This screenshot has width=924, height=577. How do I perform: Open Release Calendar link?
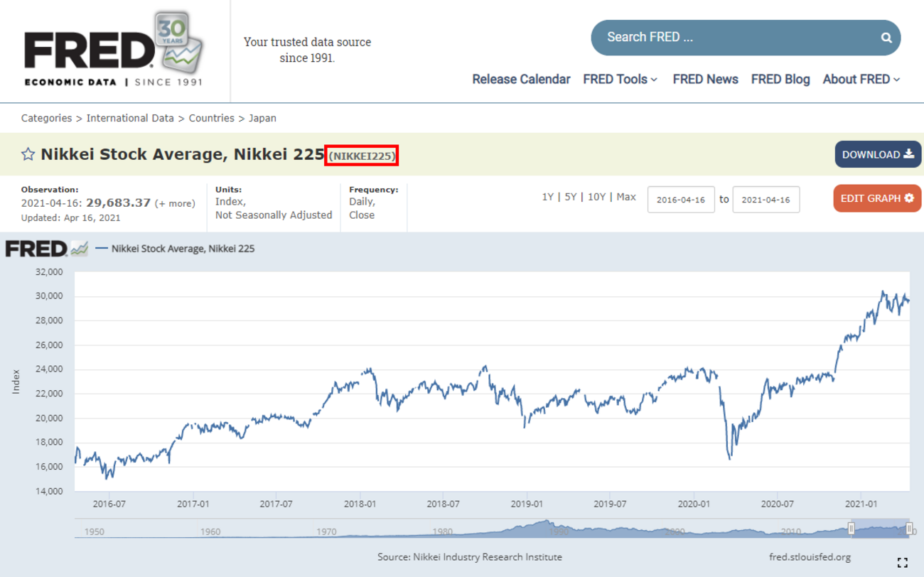[x=521, y=80]
